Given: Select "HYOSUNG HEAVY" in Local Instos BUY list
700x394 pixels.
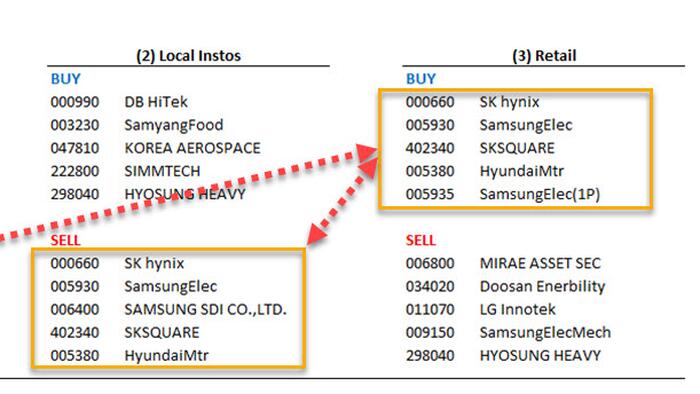Looking at the screenshot, I should [x=185, y=195].
